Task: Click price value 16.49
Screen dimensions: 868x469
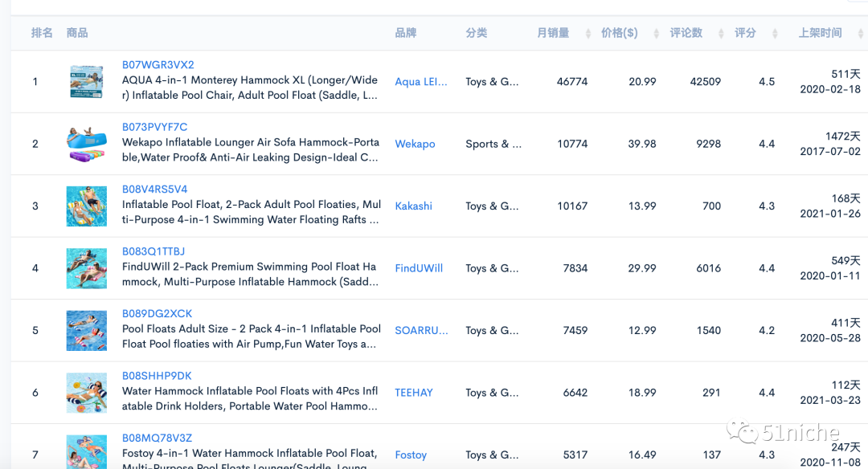Action: click(x=642, y=455)
